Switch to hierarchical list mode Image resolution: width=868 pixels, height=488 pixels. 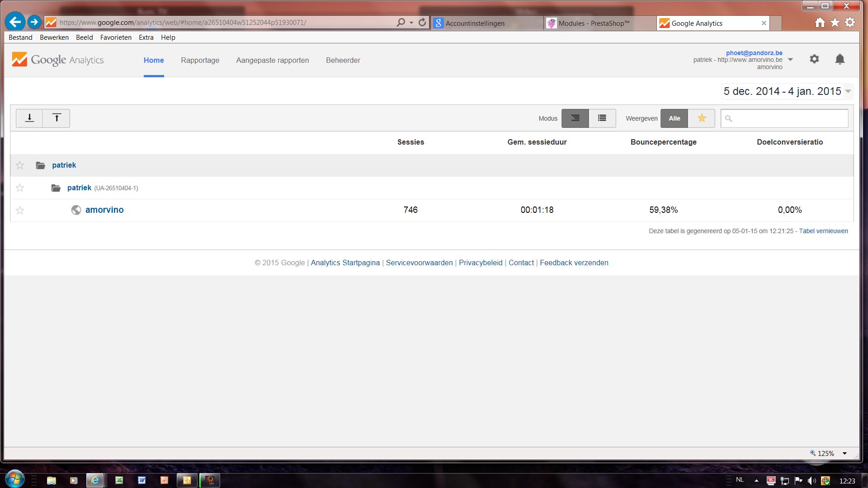coord(575,118)
